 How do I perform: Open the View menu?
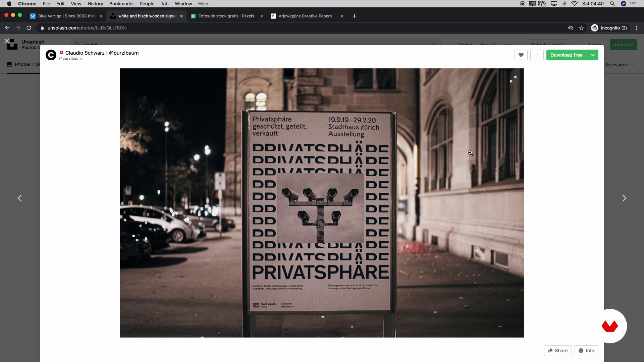pyautogui.click(x=76, y=4)
